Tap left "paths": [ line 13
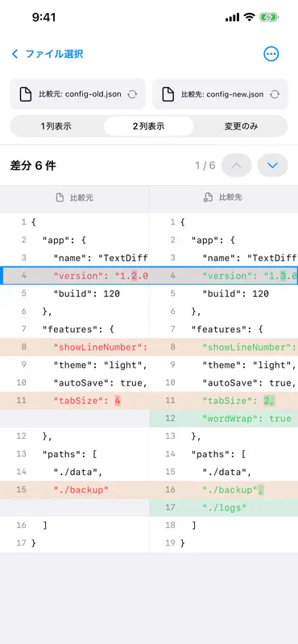Viewport: 298px width, 644px height. [x=74, y=454]
